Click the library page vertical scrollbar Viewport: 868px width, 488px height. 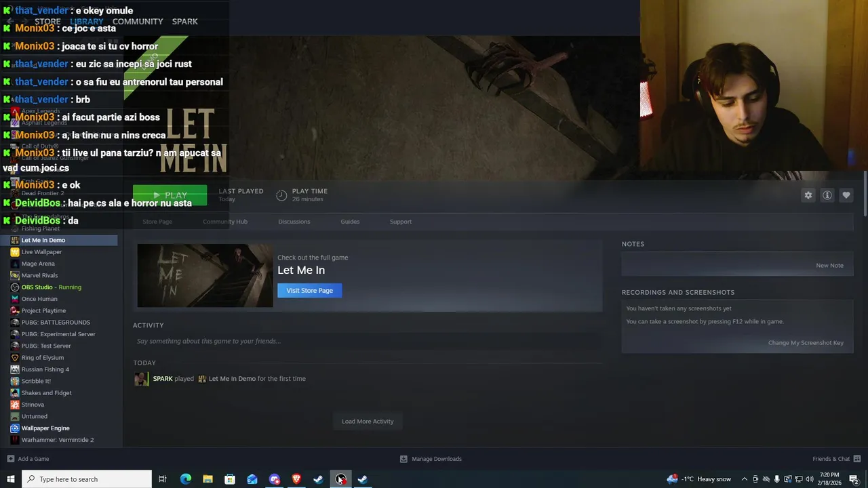[x=865, y=195]
